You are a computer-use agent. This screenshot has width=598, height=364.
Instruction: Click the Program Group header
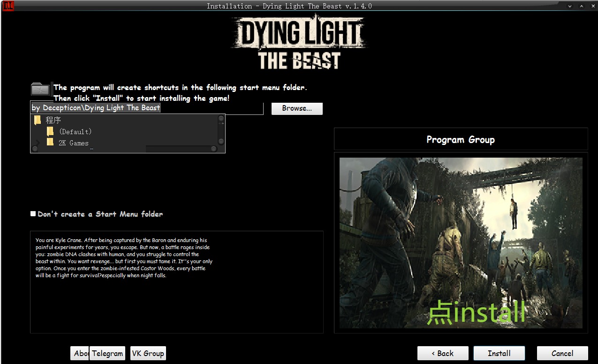(x=461, y=139)
